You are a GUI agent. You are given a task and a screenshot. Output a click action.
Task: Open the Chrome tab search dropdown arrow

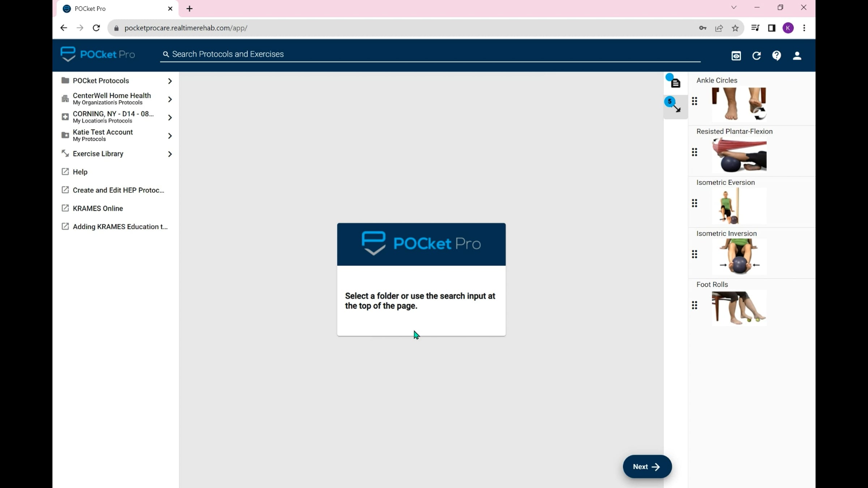(734, 8)
